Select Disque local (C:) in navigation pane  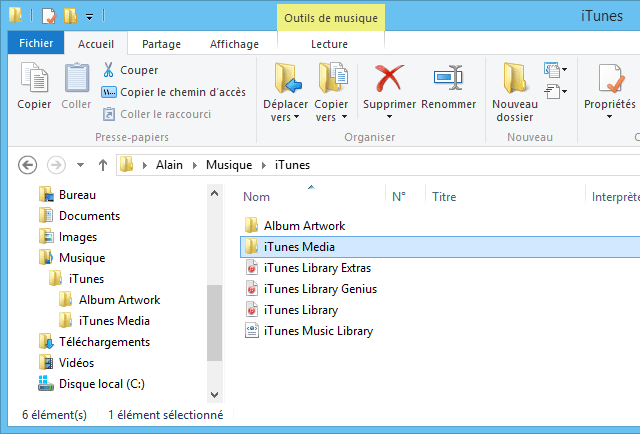92,384
